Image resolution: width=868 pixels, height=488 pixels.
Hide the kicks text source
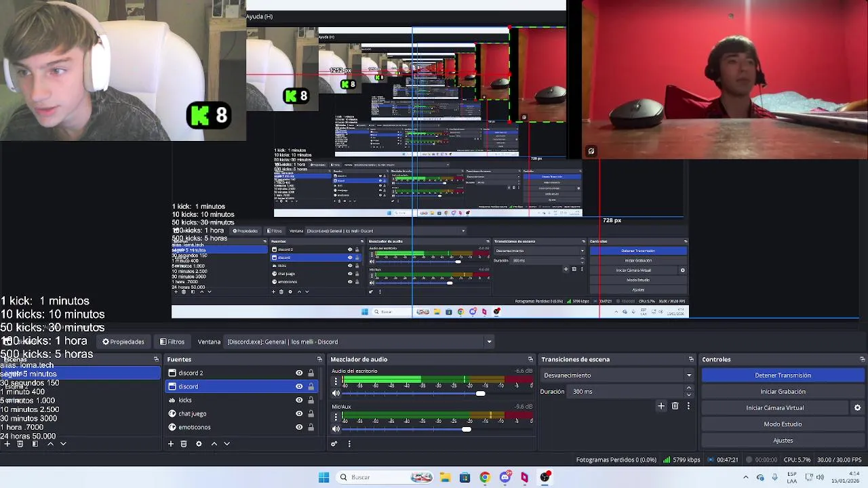(x=299, y=400)
